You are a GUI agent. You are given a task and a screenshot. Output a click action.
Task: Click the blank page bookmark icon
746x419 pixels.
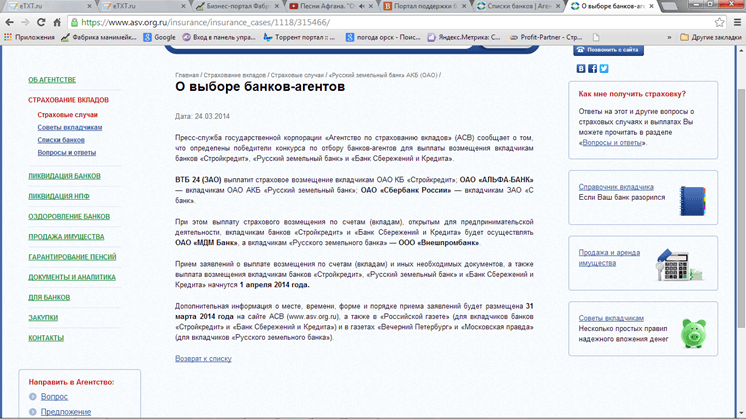point(596,37)
